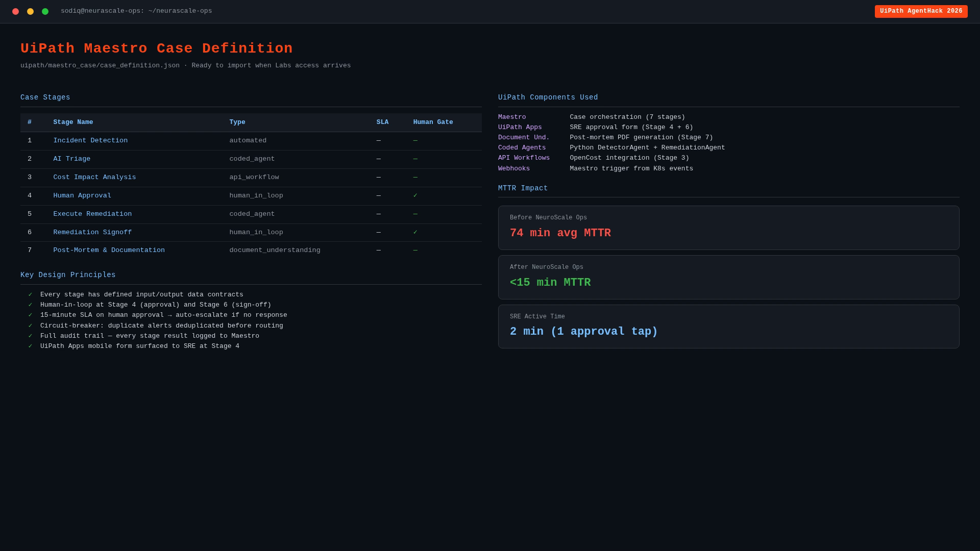Click the Stage Name column header
Screen dimensions: 980x551
coord(73,122)
